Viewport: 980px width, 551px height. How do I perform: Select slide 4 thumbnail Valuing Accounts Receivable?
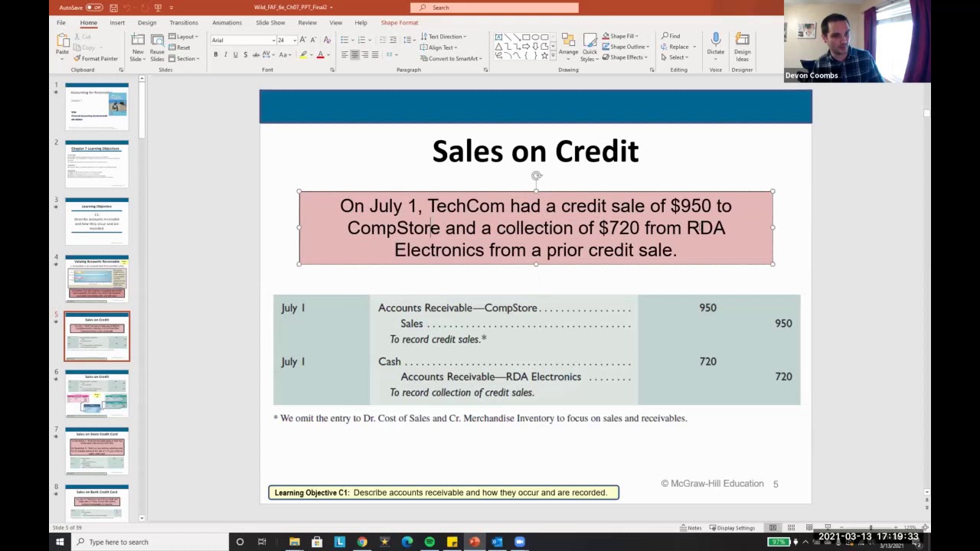click(97, 279)
